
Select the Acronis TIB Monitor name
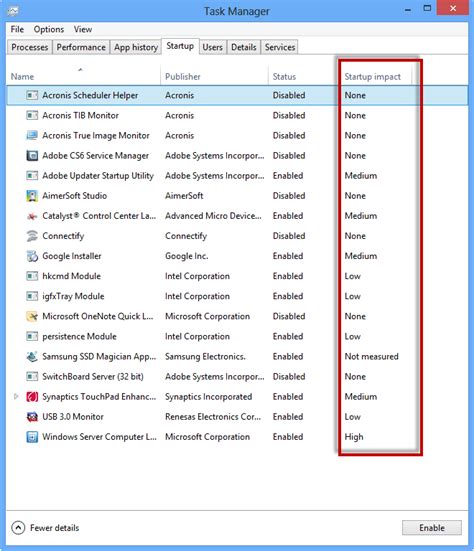pos(80,115)
